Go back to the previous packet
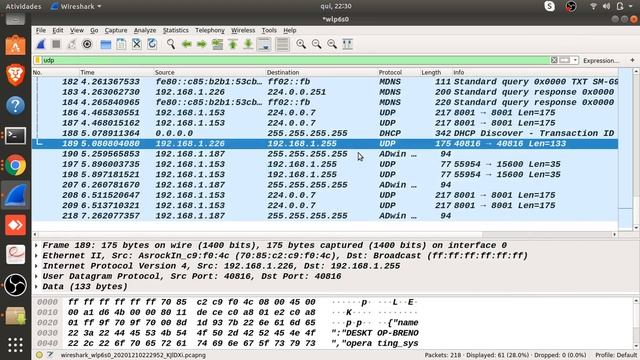The height and width of the screenshot is (360, 640). coord(187,44)
